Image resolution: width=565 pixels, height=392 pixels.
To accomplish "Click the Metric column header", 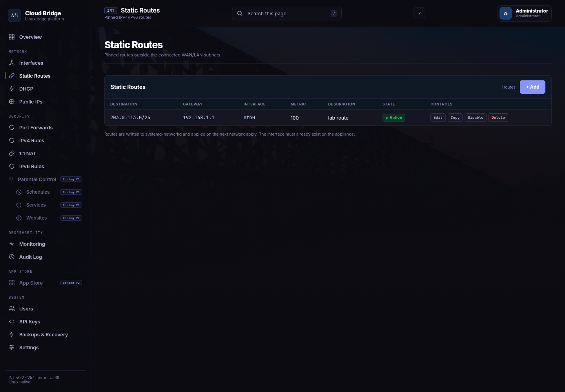I will click(298, 104).
